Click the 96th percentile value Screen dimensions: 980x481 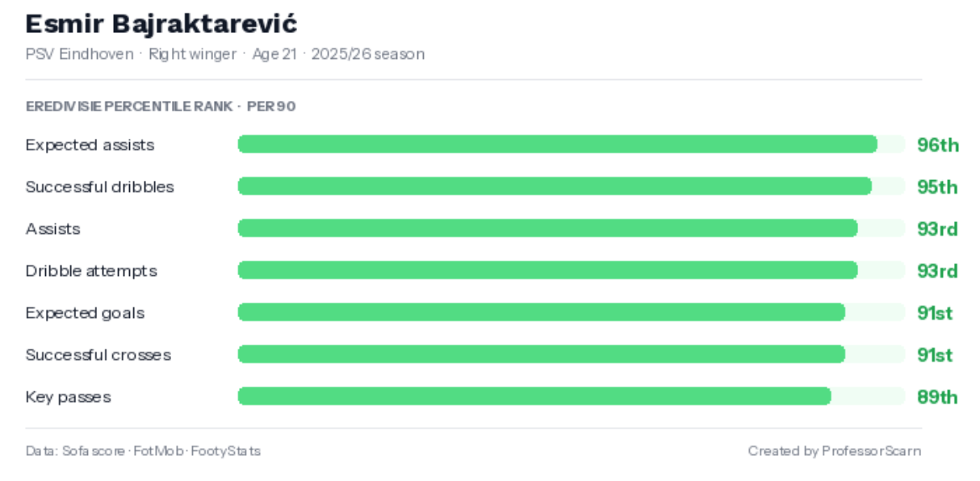[x=937, y=145]
